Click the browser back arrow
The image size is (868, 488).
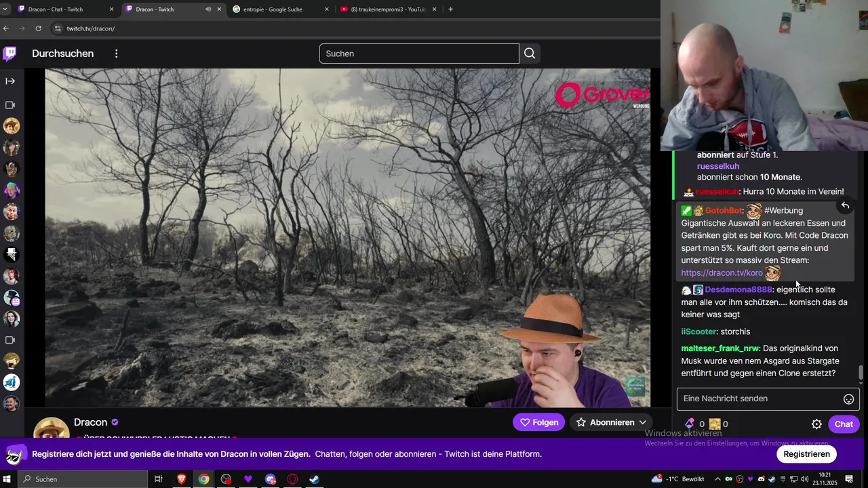[6, 28]
